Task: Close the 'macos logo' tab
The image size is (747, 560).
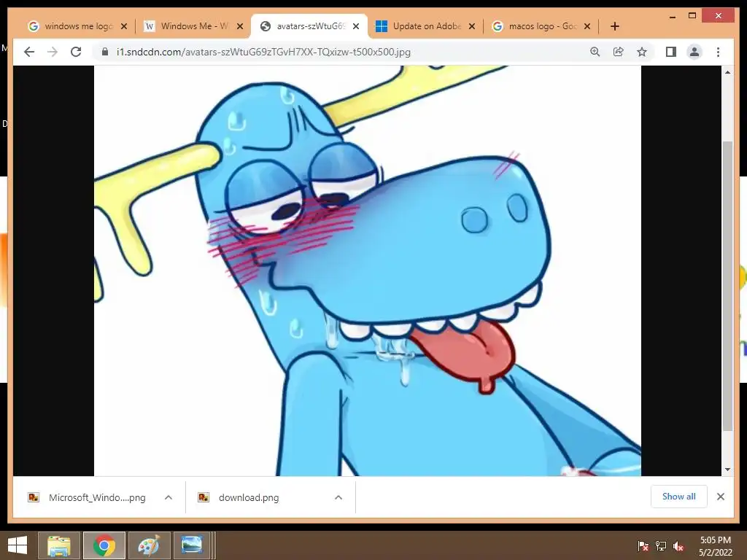Action: point(587,26)
